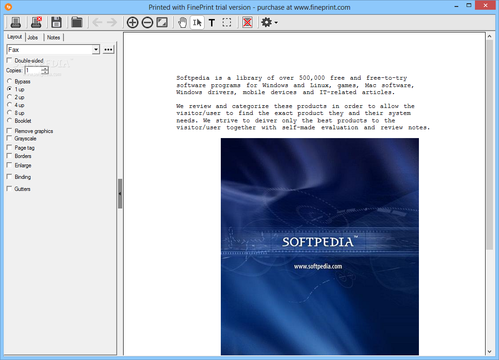Switch to the Jobs tab
Image resolution: width=499 pixels, height=360 pixels.
[33, 37]
